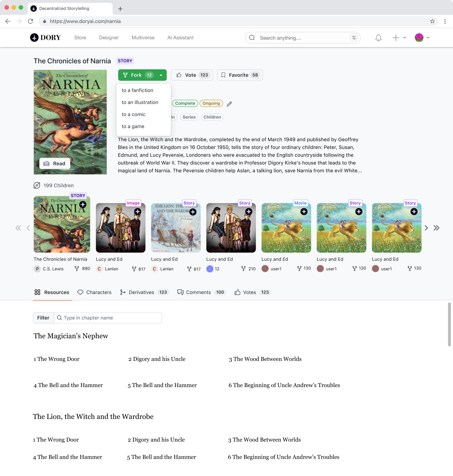Click fork count 890 under Chronicles card
Screen dimensions: 453x476
[x=83, y=268]
